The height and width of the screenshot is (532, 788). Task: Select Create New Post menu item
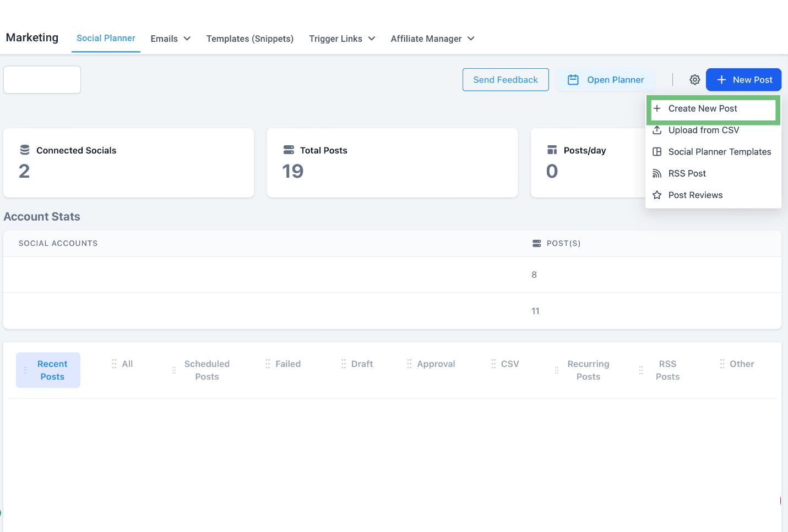click(x=713, y=108)
